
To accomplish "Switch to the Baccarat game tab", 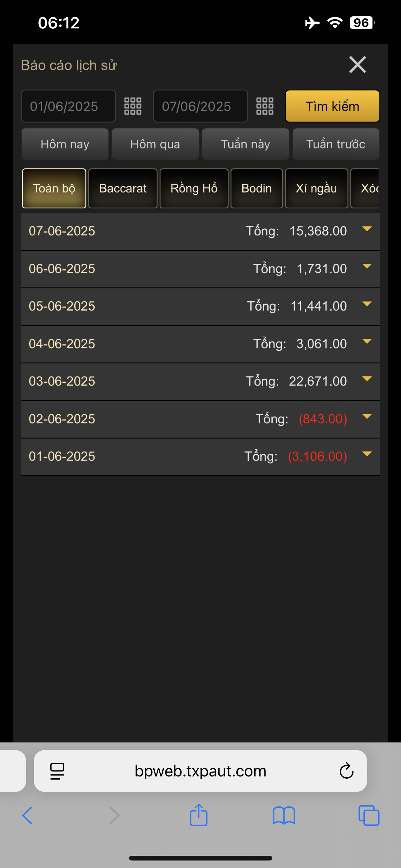I will tap(123, 188).
